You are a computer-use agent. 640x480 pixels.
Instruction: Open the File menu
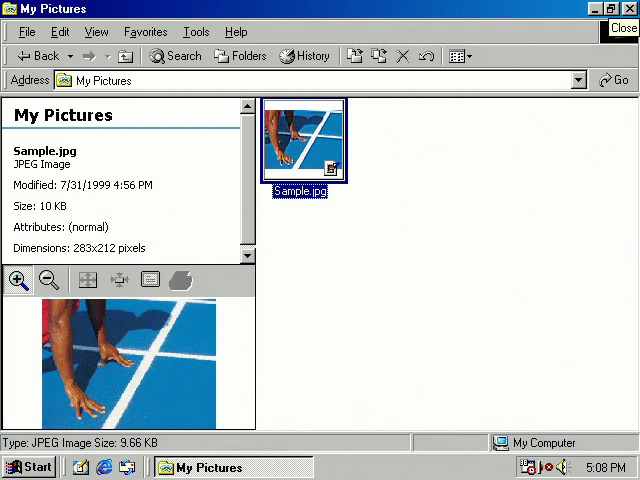coord(27,32)
